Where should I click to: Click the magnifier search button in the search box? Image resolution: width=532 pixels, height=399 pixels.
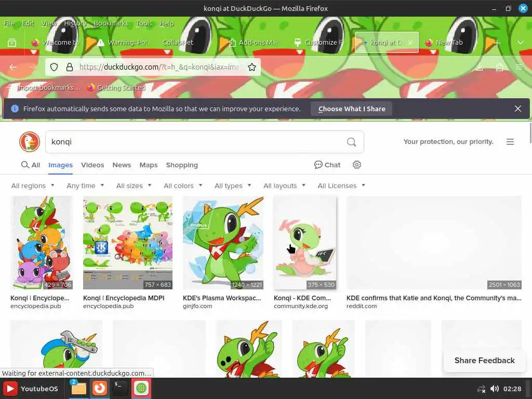tap(352, 142)
